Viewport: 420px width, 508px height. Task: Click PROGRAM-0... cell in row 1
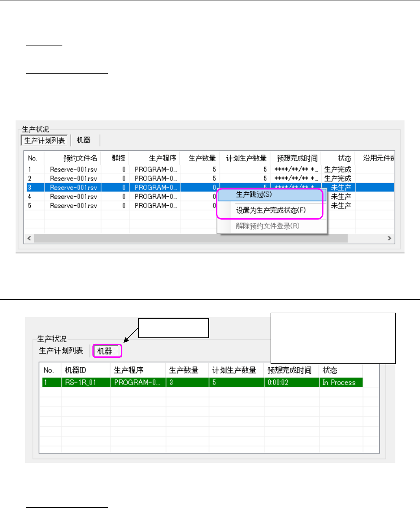(155, 169)
